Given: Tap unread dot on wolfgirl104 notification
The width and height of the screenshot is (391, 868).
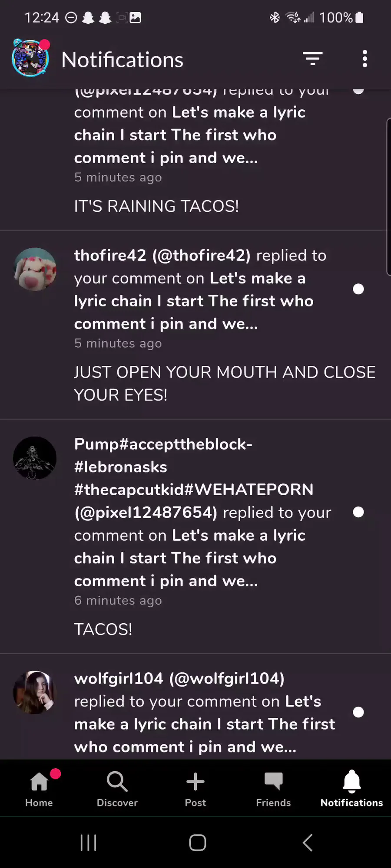Looking at the screenshot, I should pos(358,712).
